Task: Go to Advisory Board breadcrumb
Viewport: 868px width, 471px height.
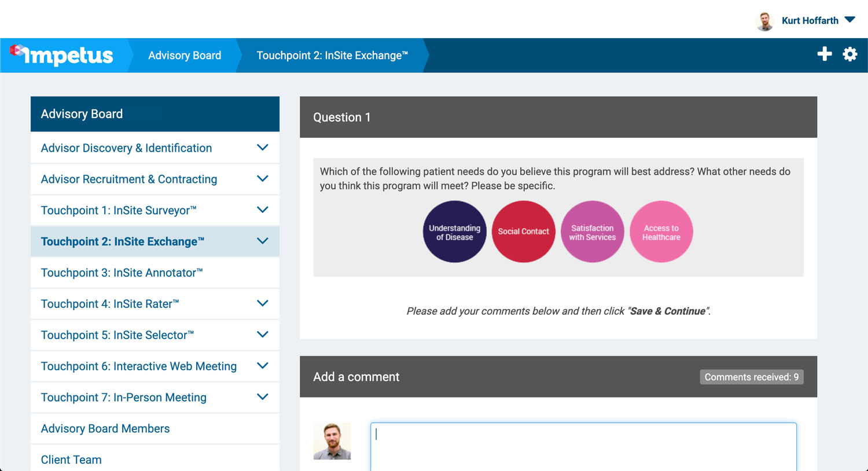Action: [x=185, y=56]
